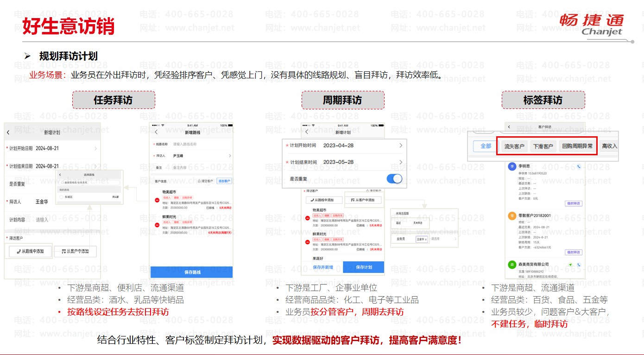Click into the 线路名称 input field
Image resolution: width=644 pixels, height=355 pixels.
click(x=191, y=144)
